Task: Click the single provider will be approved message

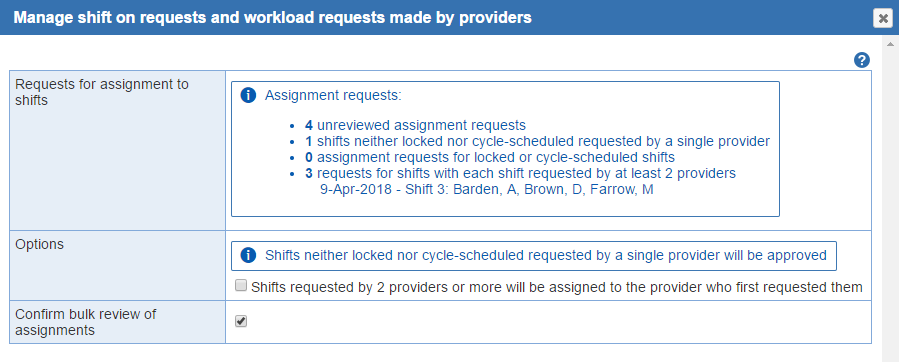Action: click(546, 255)
